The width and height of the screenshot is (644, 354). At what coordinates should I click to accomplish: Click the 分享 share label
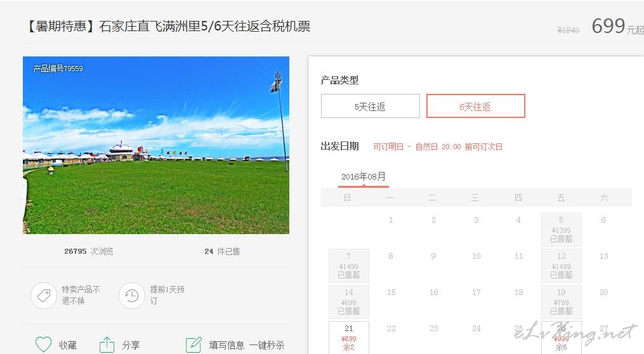pyautogui.click(x=131, y=345)
